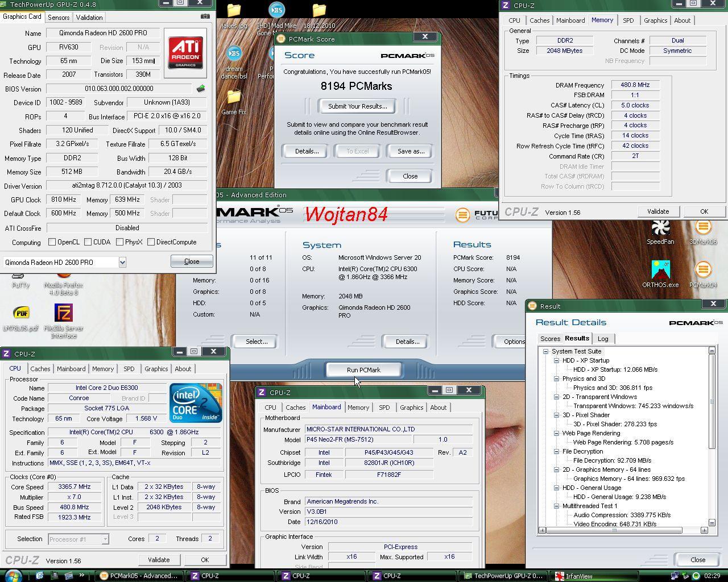Collapse the Physics and 3D node
728x582 pixels.
click(x=556, y=379)
